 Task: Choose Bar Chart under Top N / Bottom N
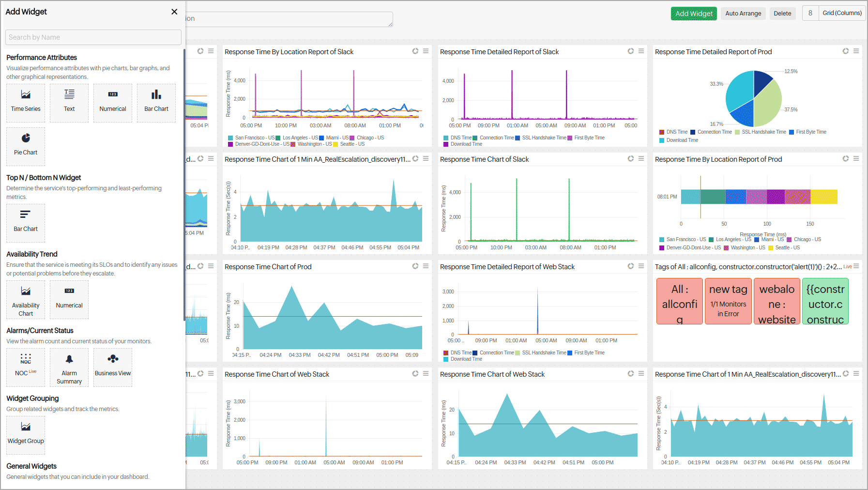[26, 223]
